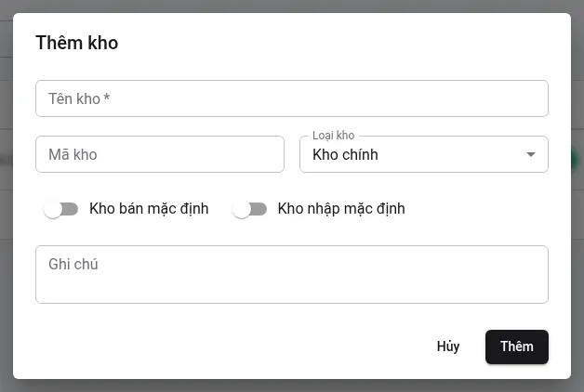584x392 pixels.
Task: Cancel the dialog with Hủy
Action: 448,346
